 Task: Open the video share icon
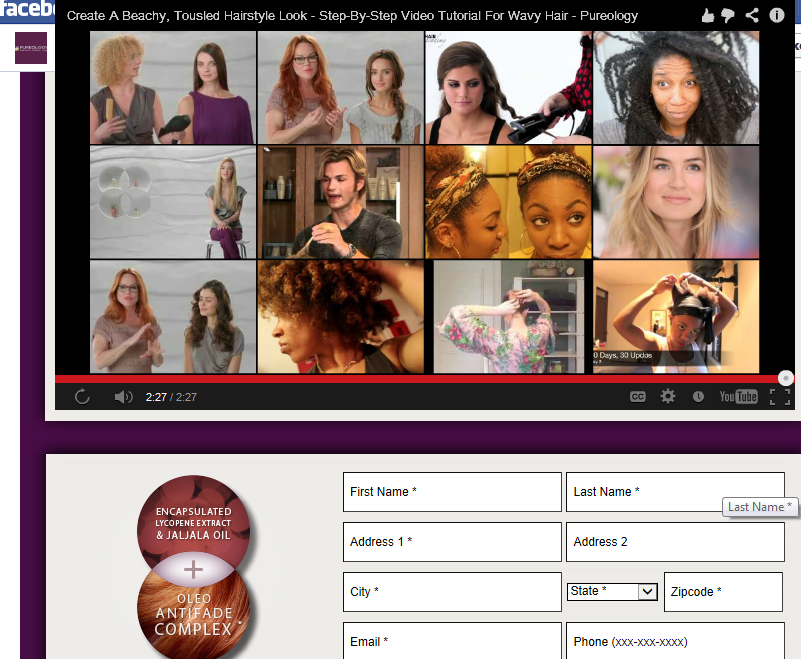752,16
